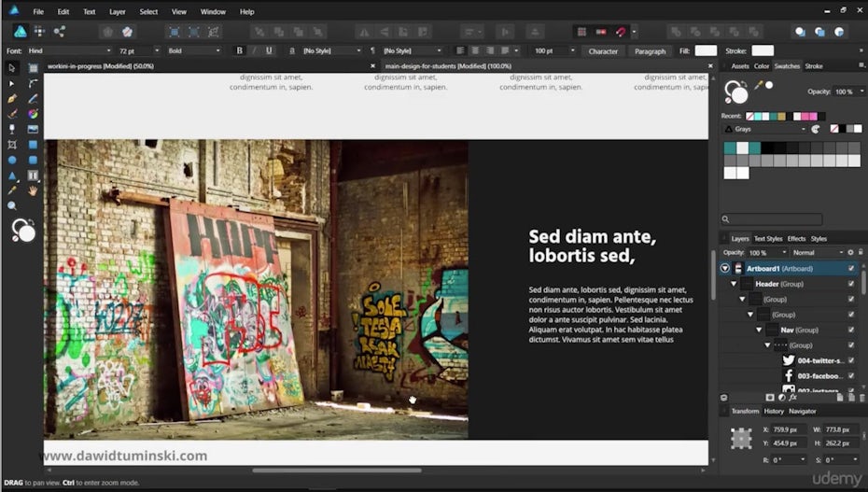868x492 pixels.
Task: Toggle visibility of 004-twitter layer
Action: pos(850,360)
